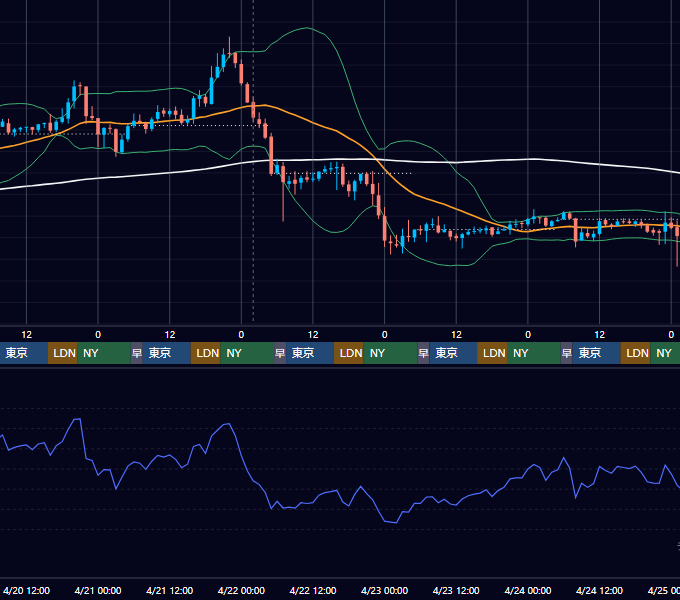Click the 東京 session block on 4/21
This screenshot has height=600, width=680.
pos(167,353)
